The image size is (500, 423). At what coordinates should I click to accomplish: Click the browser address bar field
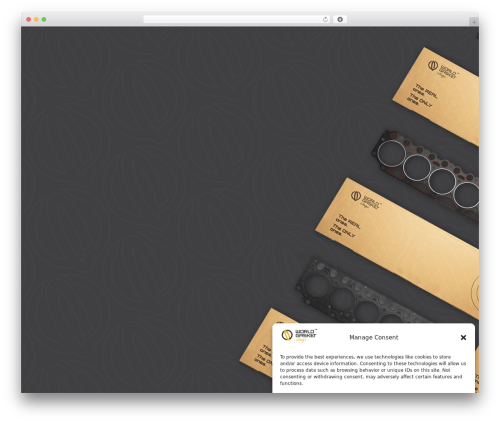click(237, 19)
